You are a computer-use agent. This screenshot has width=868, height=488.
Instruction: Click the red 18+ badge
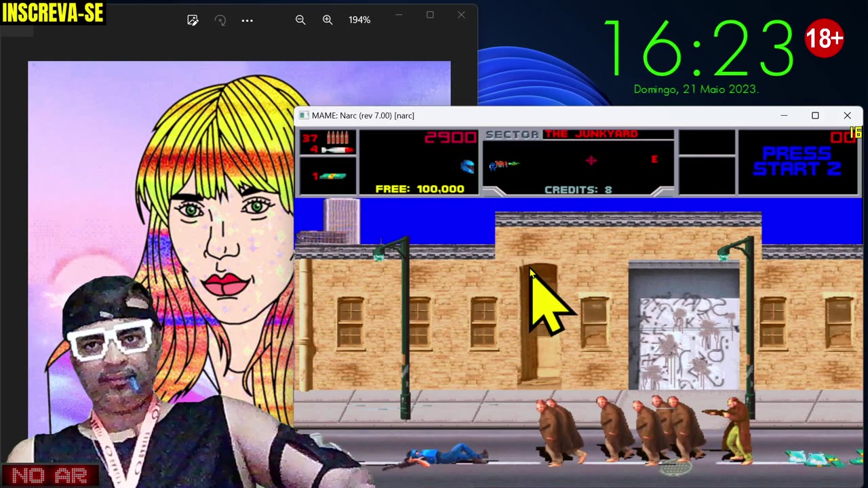tap(824, 39)
